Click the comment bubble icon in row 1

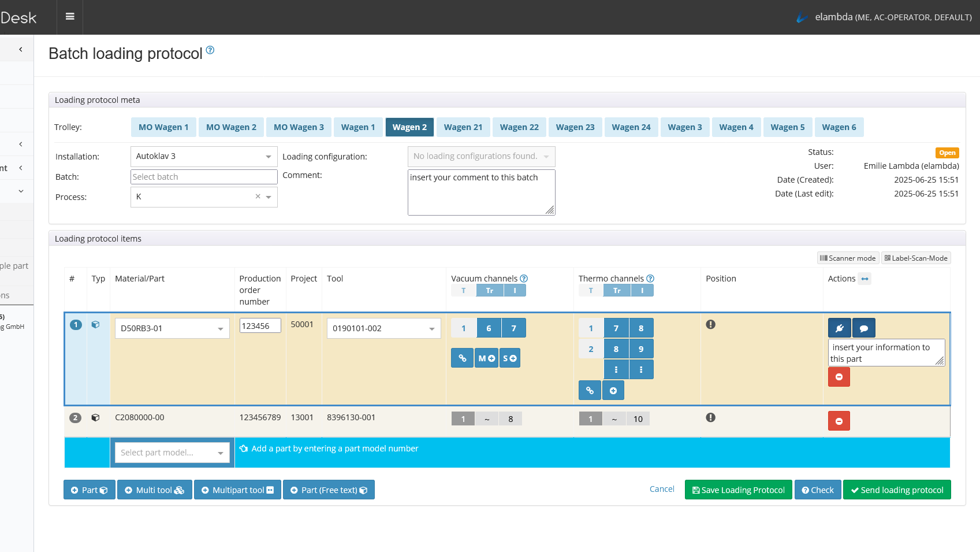(864, 328)
